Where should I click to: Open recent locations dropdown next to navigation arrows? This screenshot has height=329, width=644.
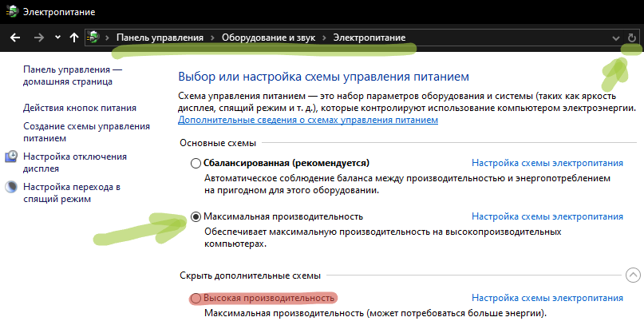[57, 38]
